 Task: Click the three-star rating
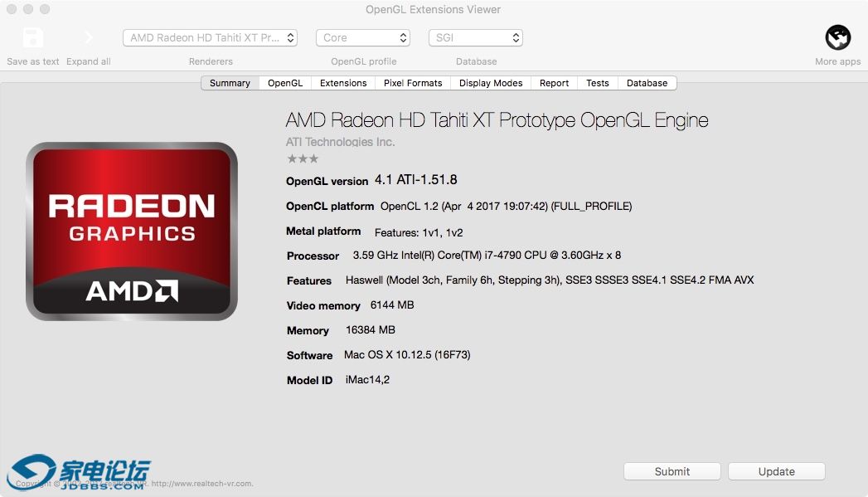(303, 158)
